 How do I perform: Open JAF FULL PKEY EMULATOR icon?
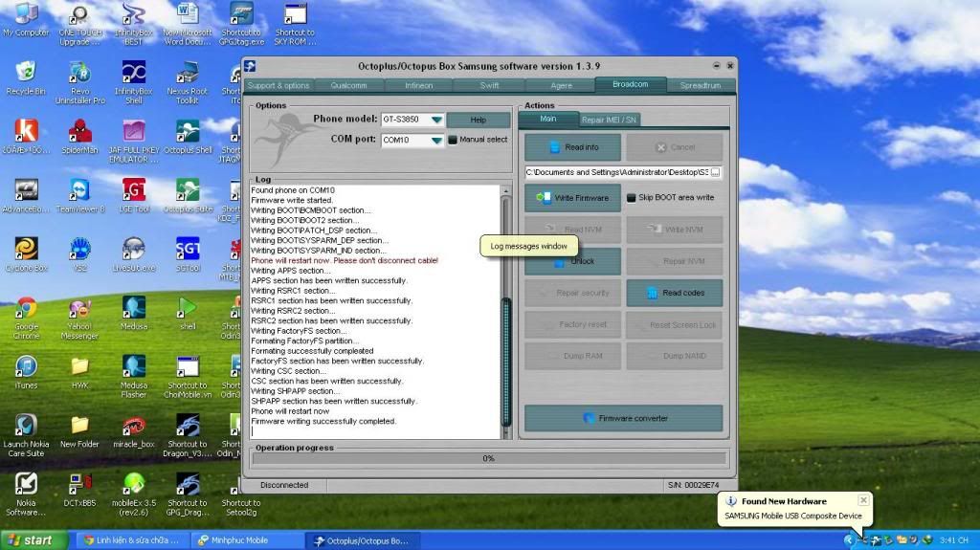click(x=133, y=142)
